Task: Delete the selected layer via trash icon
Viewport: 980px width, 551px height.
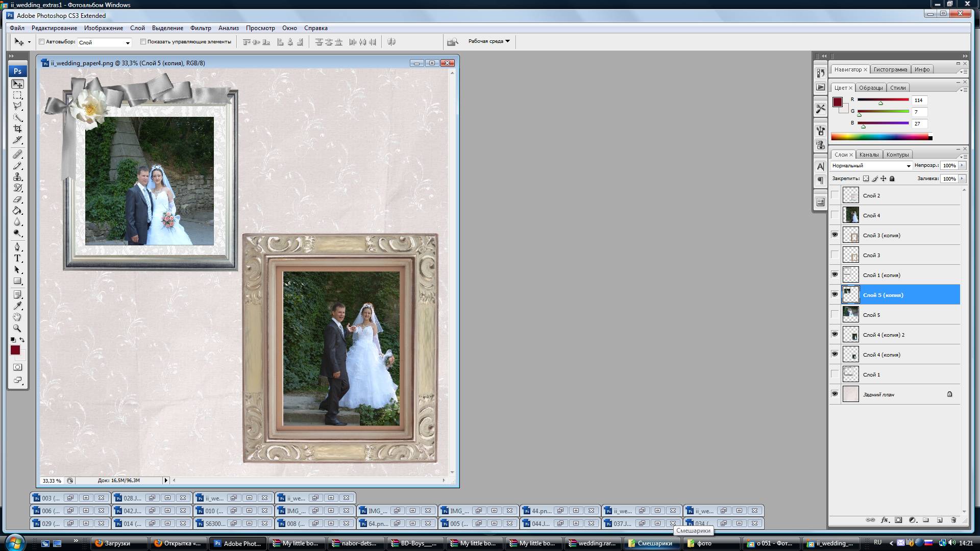Action: click(953, 520)
